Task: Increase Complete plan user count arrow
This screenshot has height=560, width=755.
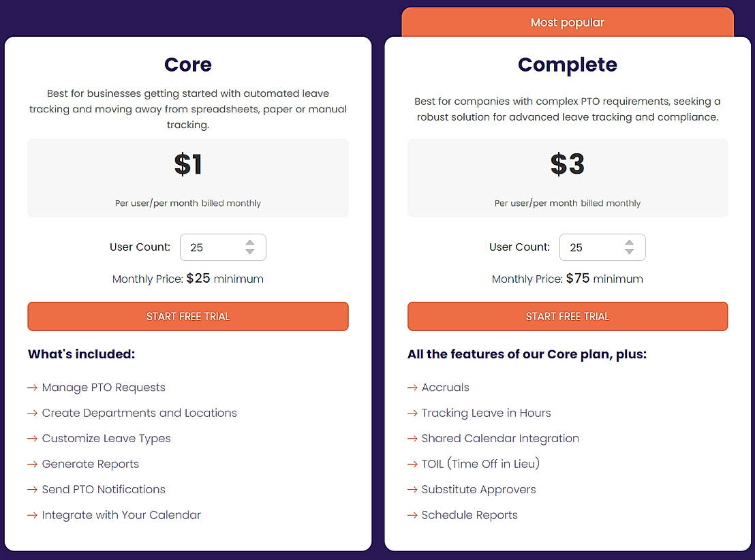Action: [x=629, y=243]
